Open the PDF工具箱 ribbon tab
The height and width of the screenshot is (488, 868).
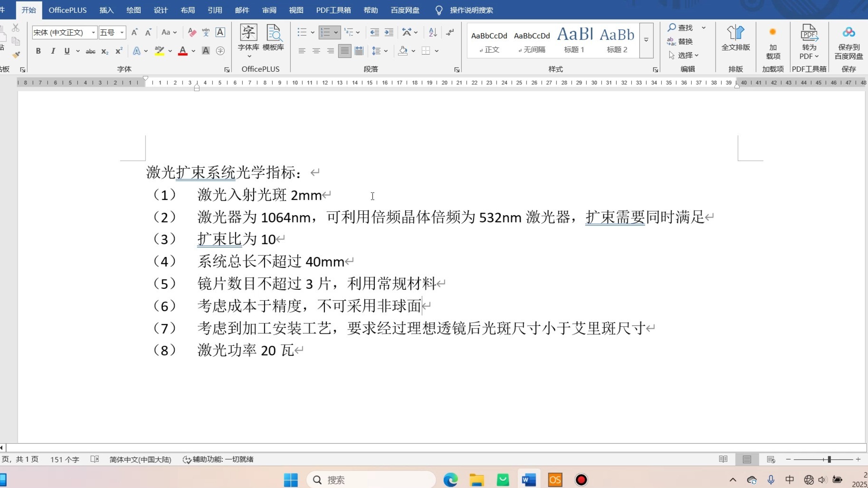point(333,10)
